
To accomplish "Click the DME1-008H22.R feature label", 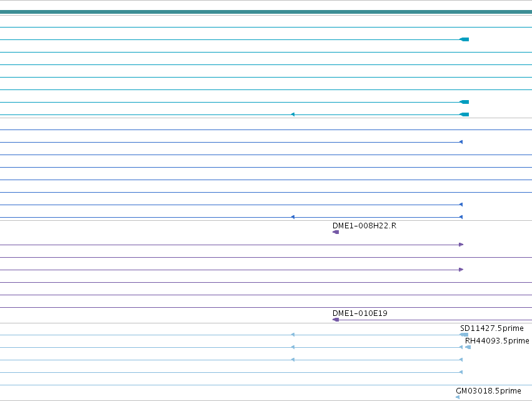I will coord(364,226).
